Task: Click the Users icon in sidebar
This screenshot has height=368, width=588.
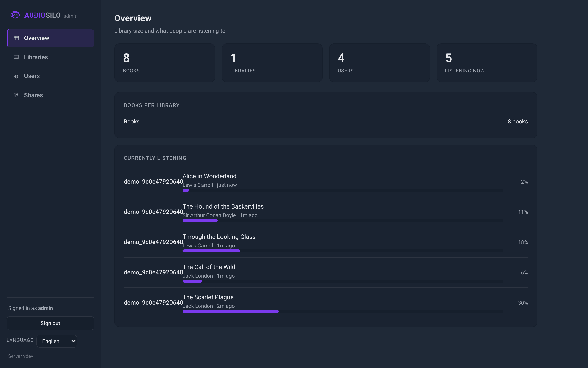Action: [x=16, y=76]
